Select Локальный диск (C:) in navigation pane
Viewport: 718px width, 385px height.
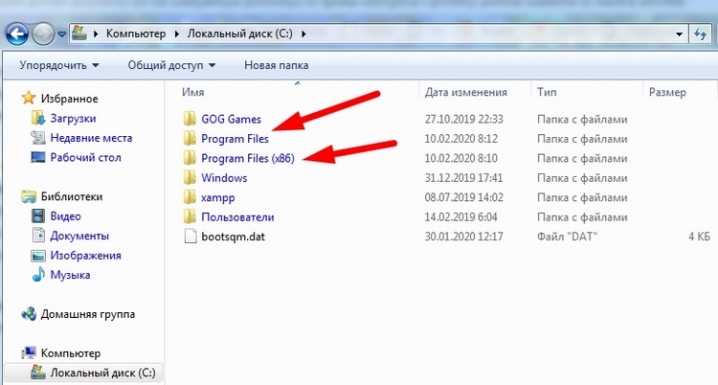pyautogui.click(x=103, y=373)
